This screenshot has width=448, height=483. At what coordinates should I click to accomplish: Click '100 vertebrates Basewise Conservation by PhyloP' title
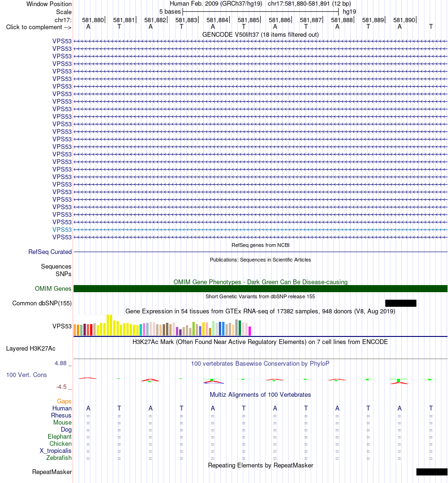(x=260, y=363)
